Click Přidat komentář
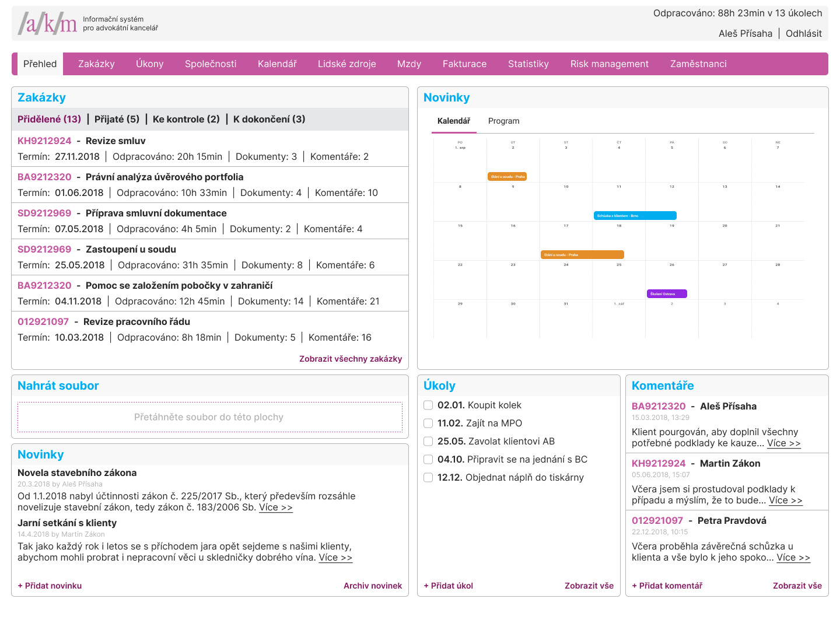Screen dimensions: 840x630 tap(667, 586)
